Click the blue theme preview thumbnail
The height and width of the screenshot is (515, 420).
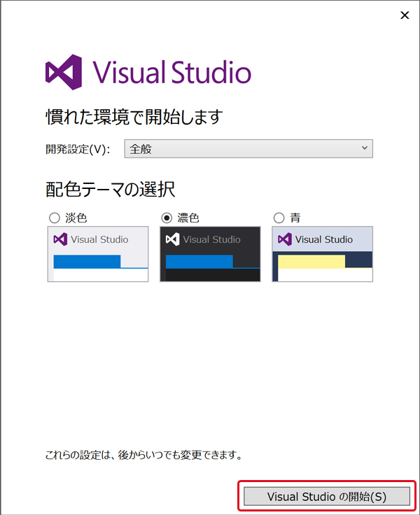tap(323, 254)
